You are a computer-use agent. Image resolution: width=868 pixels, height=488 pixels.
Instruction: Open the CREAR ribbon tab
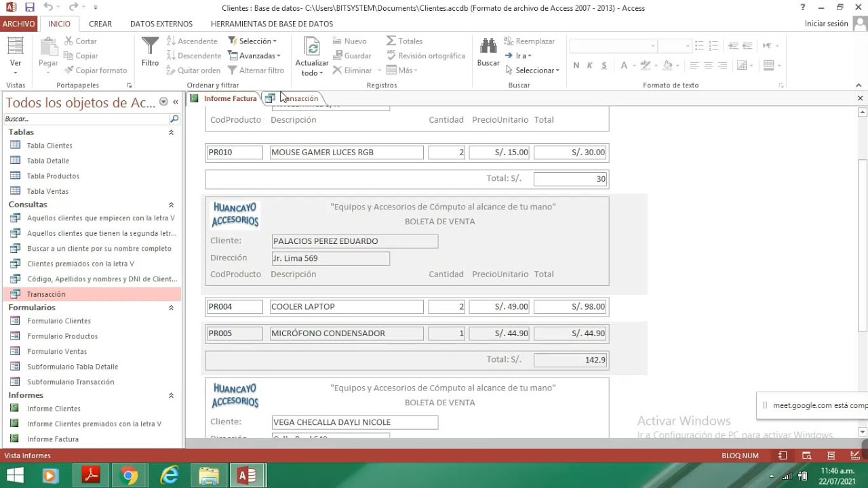pyautogui.click(x=100, y=24)
